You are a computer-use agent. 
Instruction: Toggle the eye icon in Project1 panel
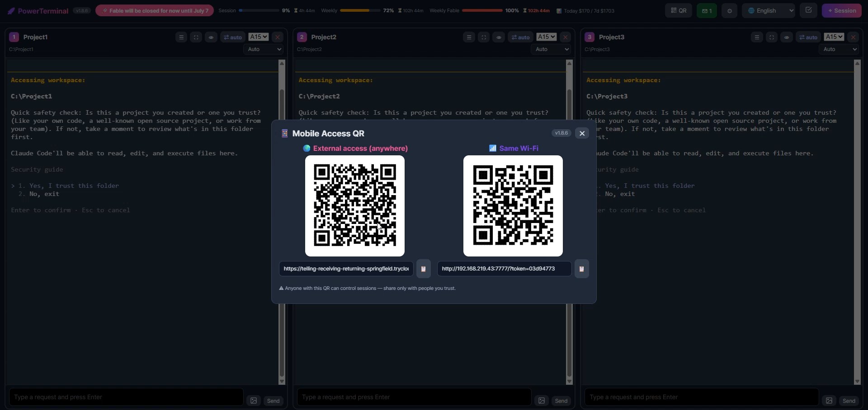[211, 37]
